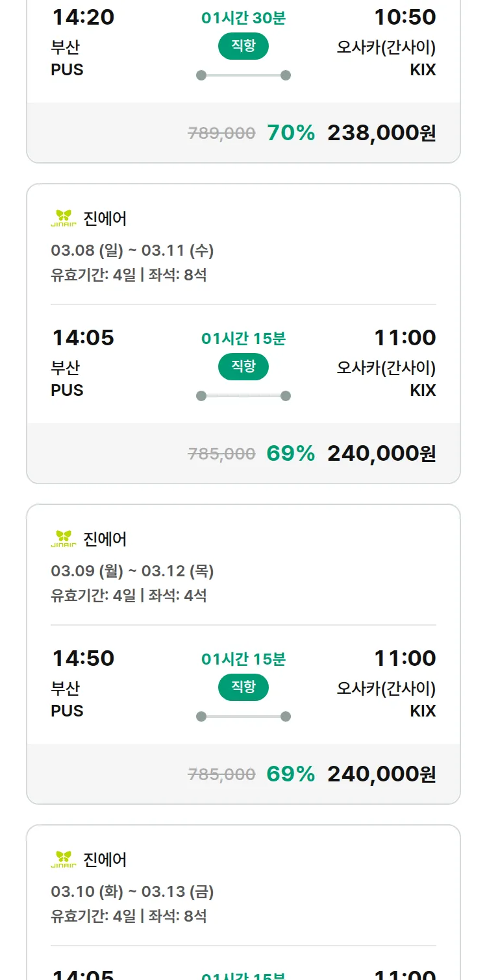Select the 238,000원 discounted price
Screen dimensions: 487x980
pos(381,133)
